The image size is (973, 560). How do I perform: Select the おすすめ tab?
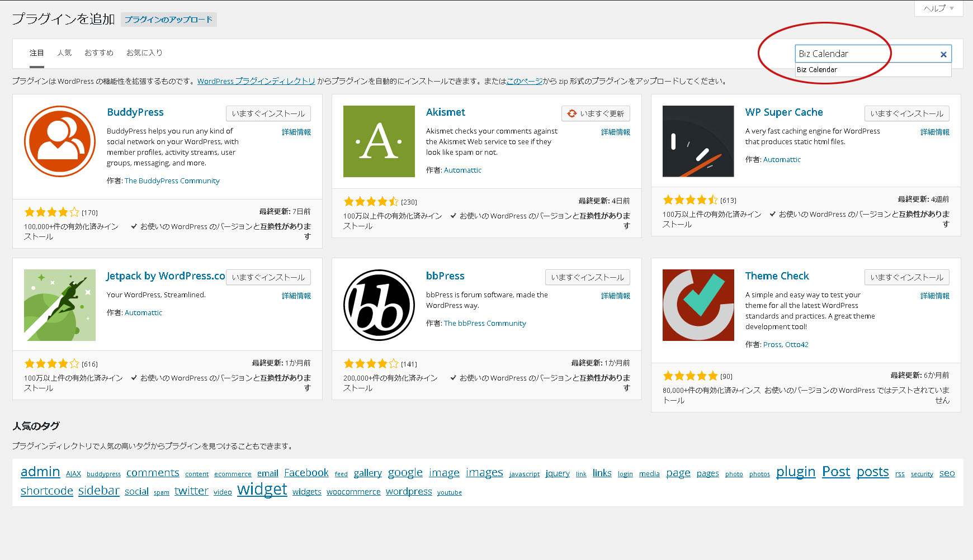coord(99,53)
